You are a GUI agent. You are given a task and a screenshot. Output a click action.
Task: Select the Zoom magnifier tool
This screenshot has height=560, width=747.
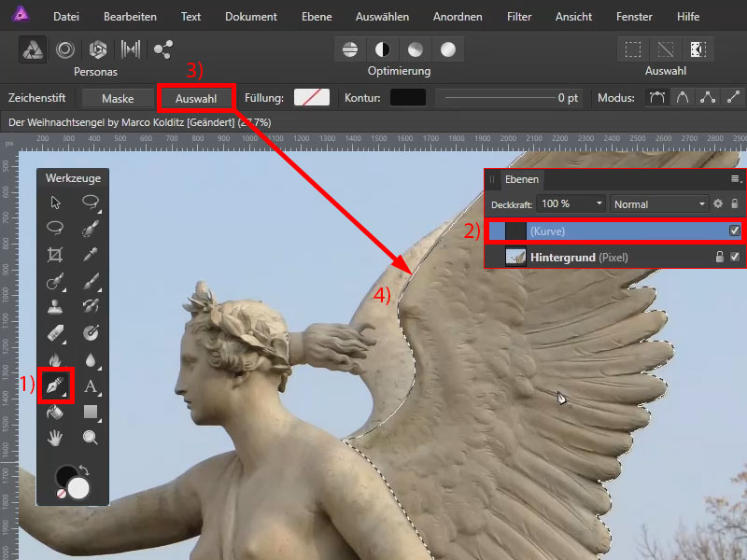[x=91, y=437]
